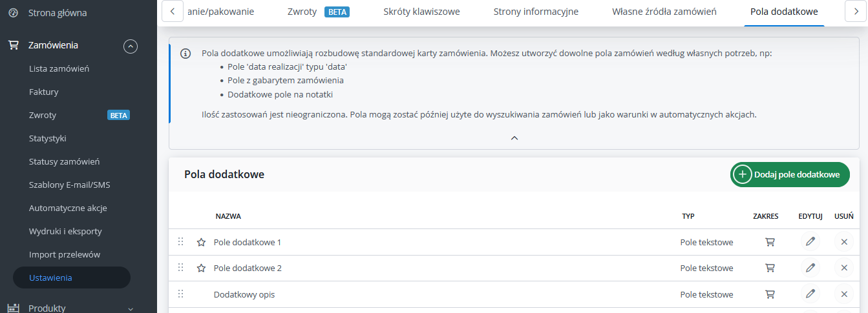Open the Skróty klawiszowe tab
This screenshot has height=313, width=868.
(421, 12)
